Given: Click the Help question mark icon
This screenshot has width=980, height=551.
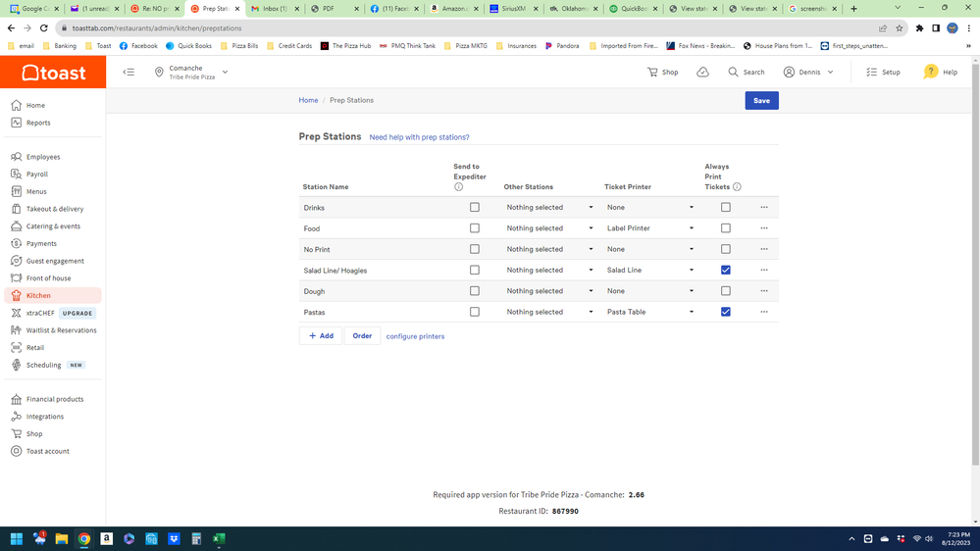Looking at the screenshot, I should (931, 72).
